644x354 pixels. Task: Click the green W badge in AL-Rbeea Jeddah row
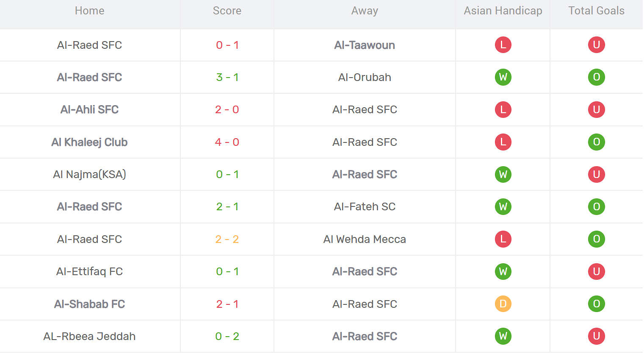point(503,336)
